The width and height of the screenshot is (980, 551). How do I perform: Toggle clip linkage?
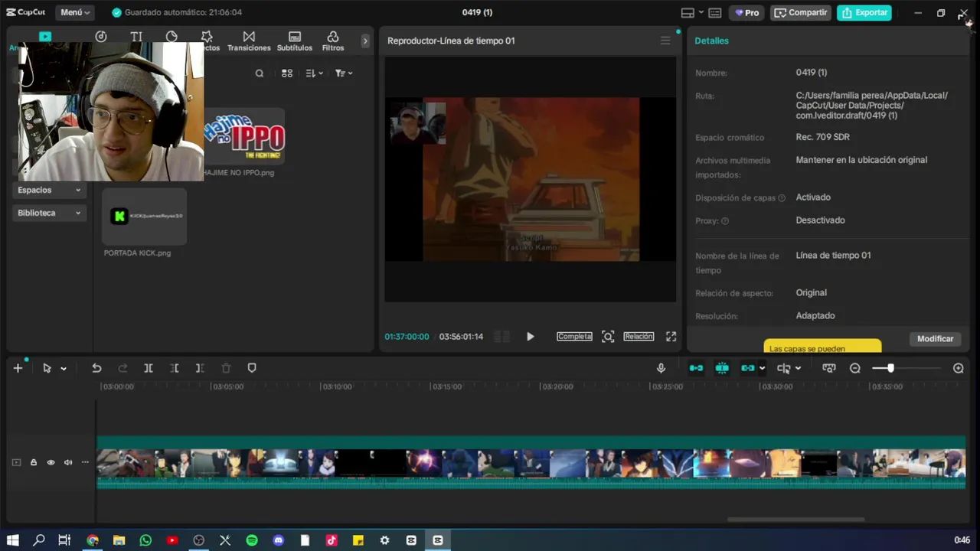[x=747, y=368]
